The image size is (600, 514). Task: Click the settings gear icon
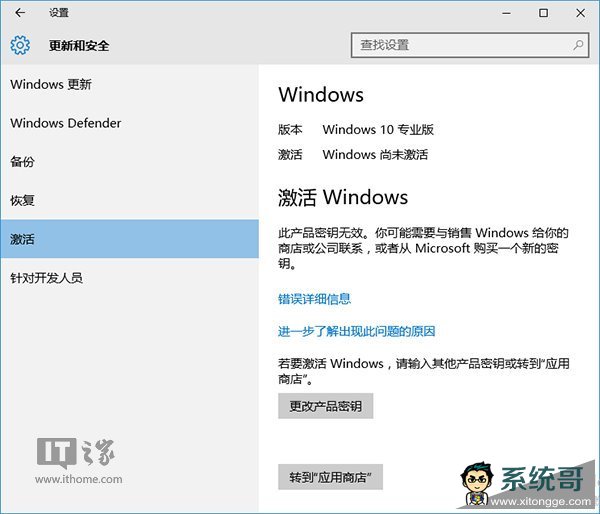20,45
